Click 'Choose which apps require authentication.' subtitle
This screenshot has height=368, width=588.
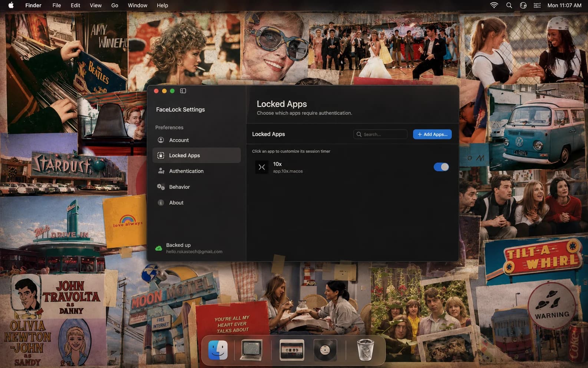point(304,113)
